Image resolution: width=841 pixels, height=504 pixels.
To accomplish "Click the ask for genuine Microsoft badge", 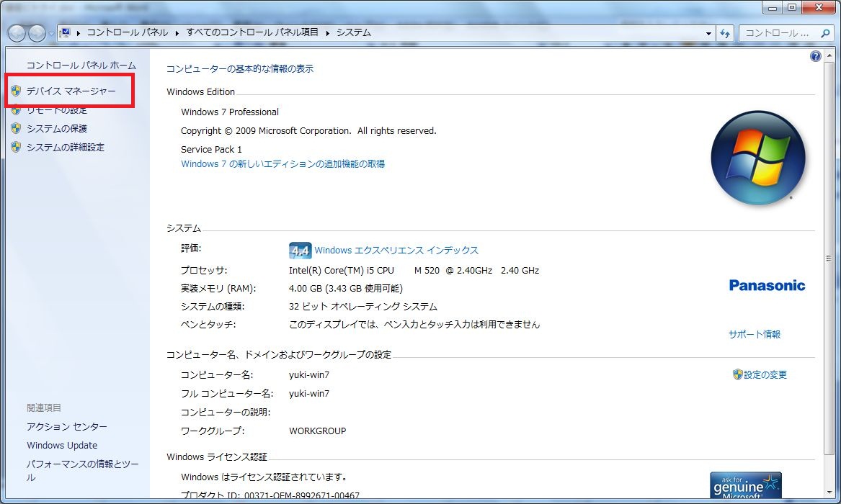I will coord(746,486).
